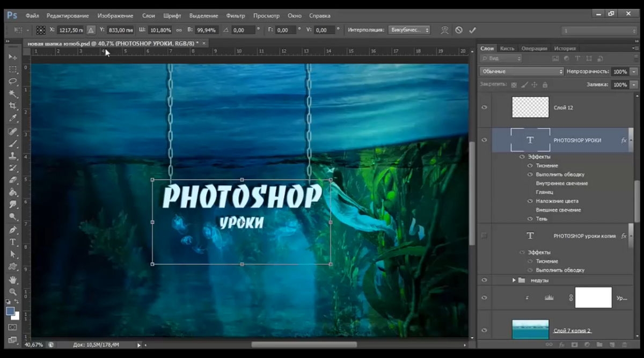Open the Редактирование menu
This screenshot has width=644, height=358.
coord(68,16)
